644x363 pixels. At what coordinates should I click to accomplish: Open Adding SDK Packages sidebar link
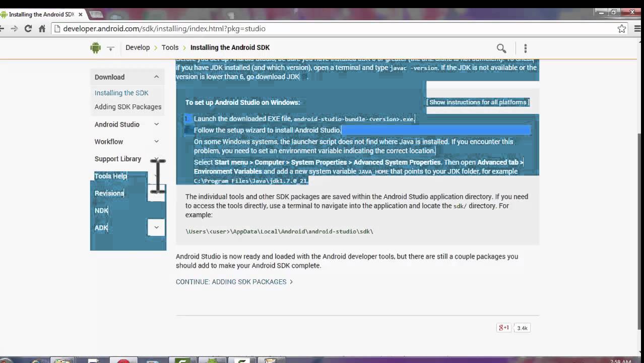128,107
